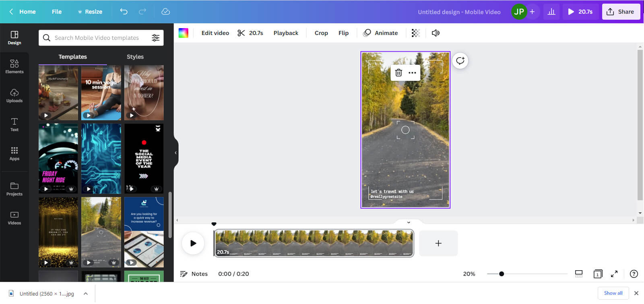Viewport: 644px width, 304px height.
Task: Expand the three-dot more options menu
Action: (412, 73)
